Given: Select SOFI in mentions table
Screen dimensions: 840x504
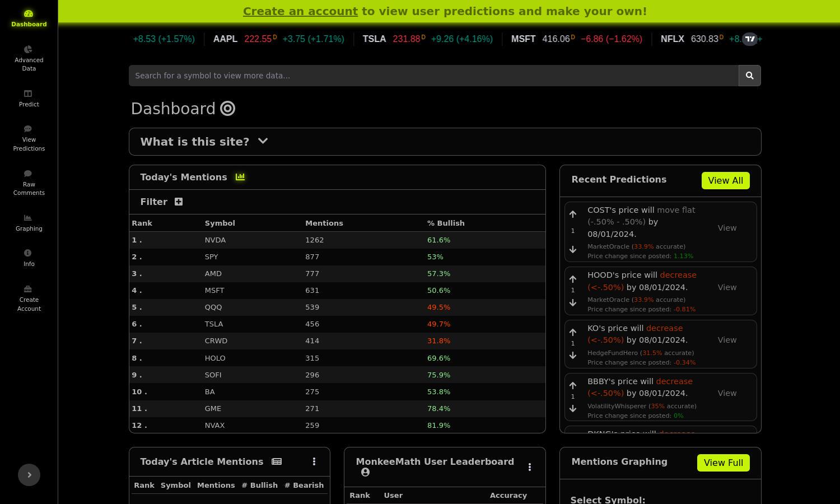Looking at the screenshot, I should [213, 375].
